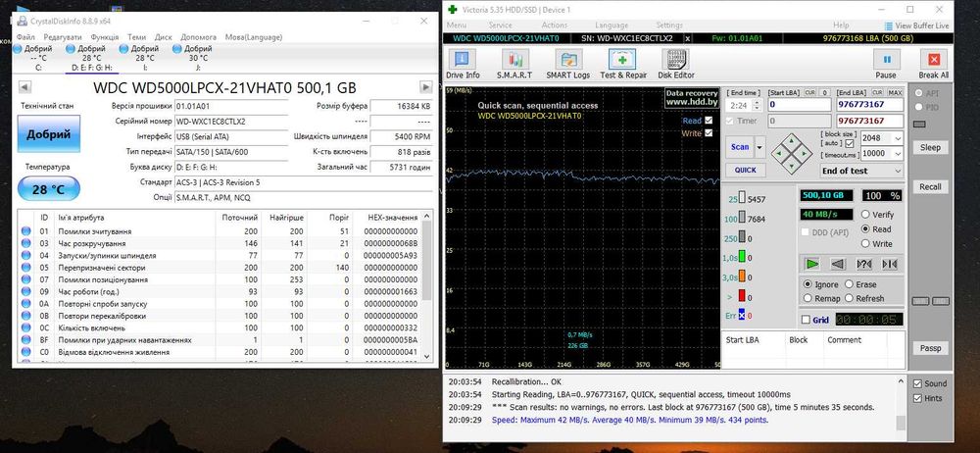Screen dimensions: 980x453
Task: Click the random seek '?' scan mode icon
Action: click(x=863, y=264)
